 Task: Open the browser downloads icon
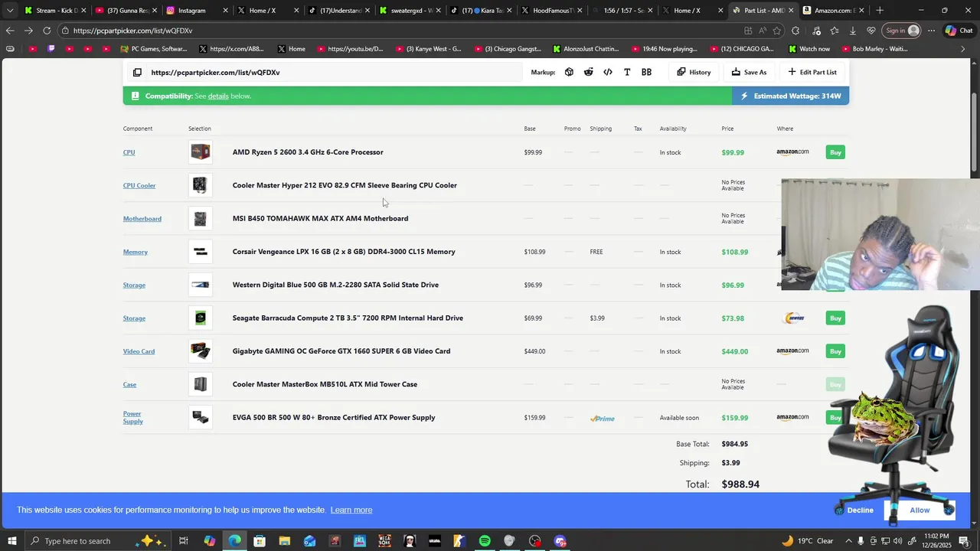[852, 31]
